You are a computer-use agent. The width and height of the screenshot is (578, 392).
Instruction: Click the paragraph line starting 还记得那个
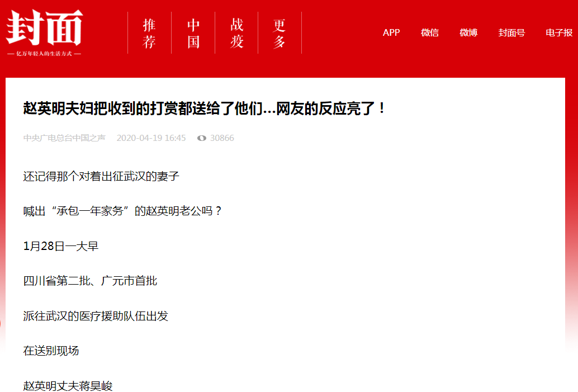(x=101, y=176)
